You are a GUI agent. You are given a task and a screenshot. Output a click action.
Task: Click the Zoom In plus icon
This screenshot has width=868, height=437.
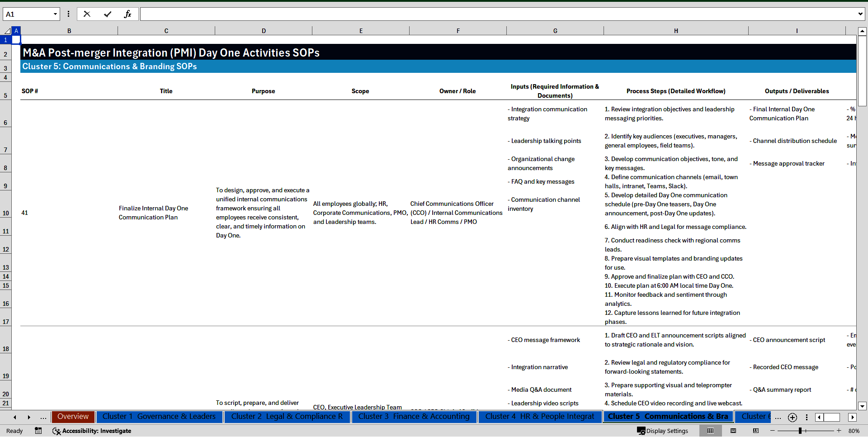pyautogui.click(x=839, y=431)
